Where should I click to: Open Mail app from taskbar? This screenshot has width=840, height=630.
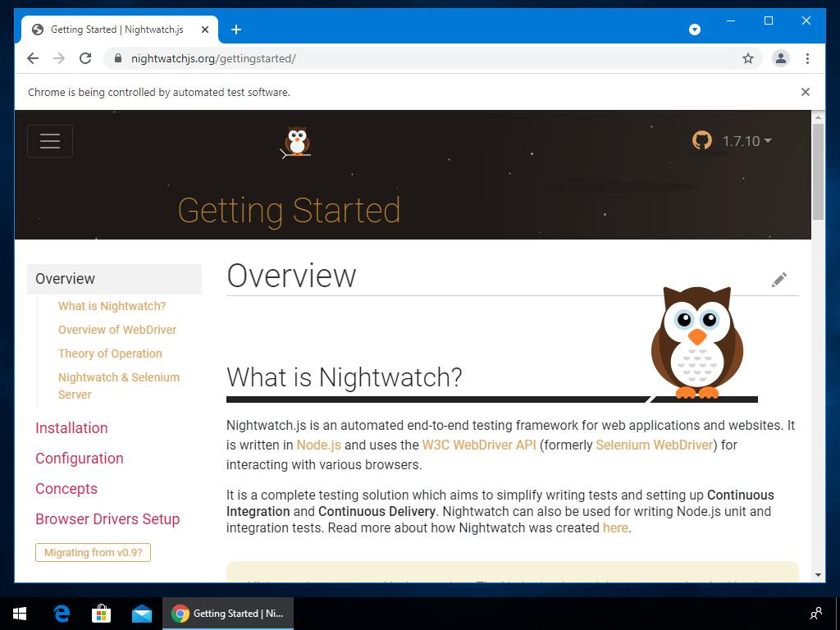[x=141, y=614]
